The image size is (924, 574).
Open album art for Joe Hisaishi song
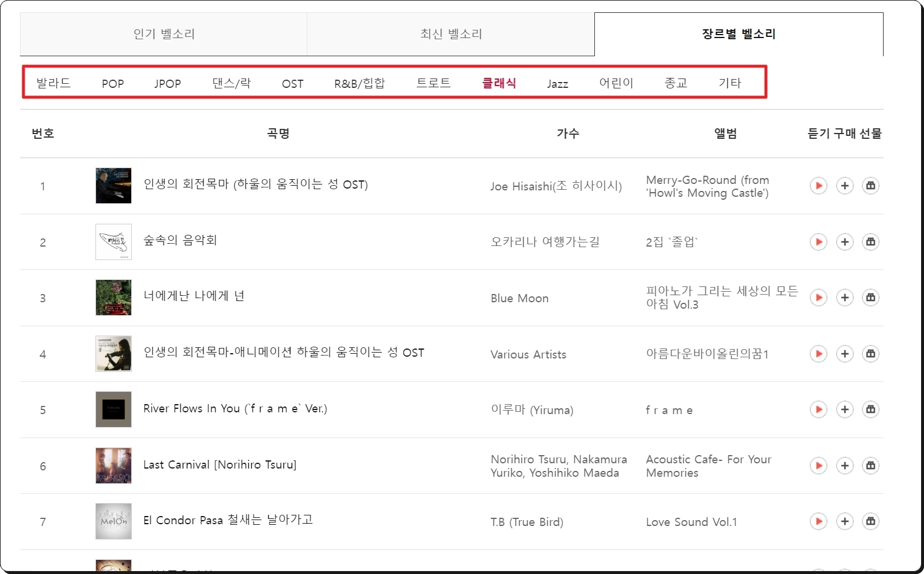(114, 186)
